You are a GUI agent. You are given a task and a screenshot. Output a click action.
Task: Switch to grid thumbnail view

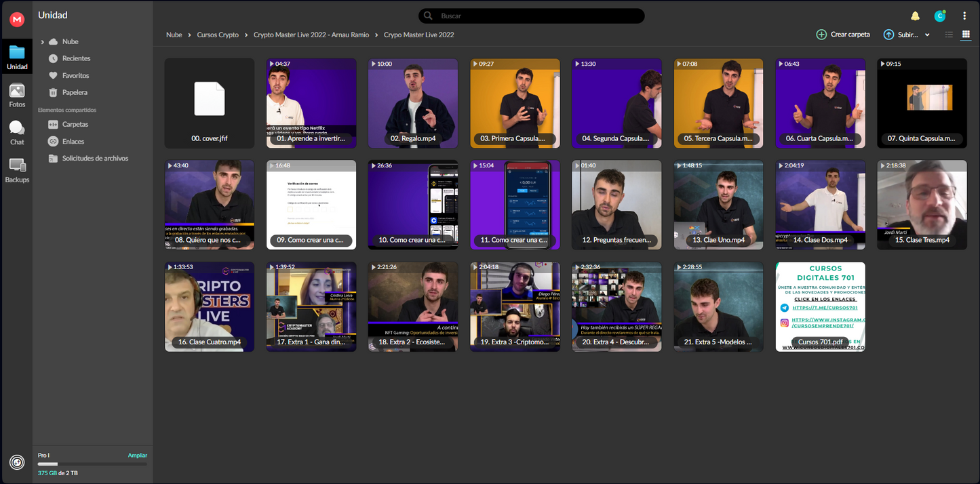point(966,35)
